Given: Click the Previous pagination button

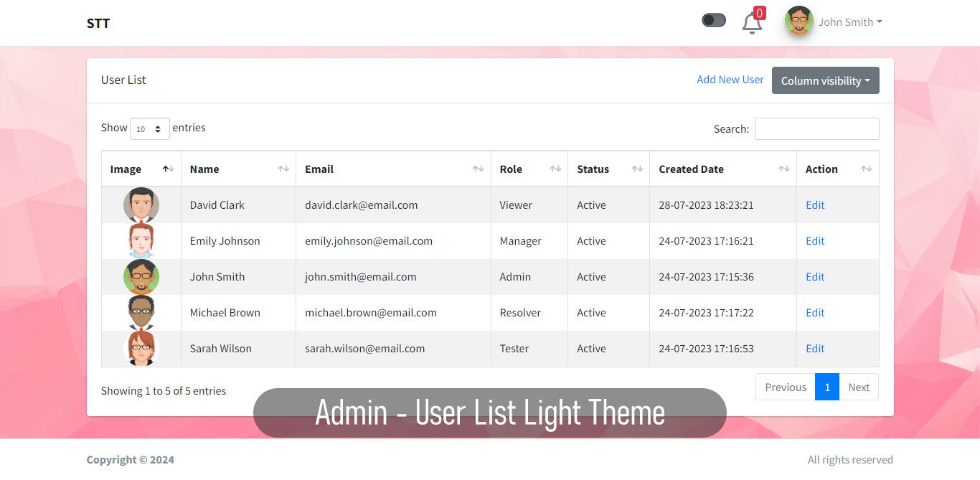Looking at the screenshot, I should click(x=786, y=387).
